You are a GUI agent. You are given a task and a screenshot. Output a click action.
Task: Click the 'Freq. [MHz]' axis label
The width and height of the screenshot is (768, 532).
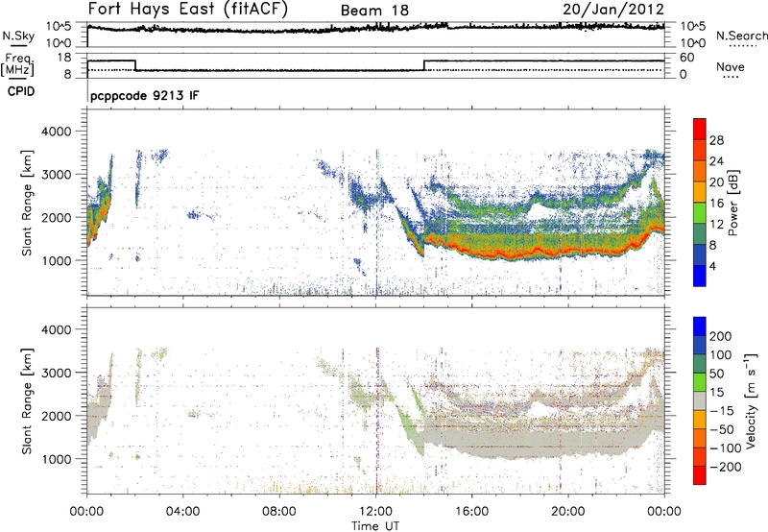point(18,64)
